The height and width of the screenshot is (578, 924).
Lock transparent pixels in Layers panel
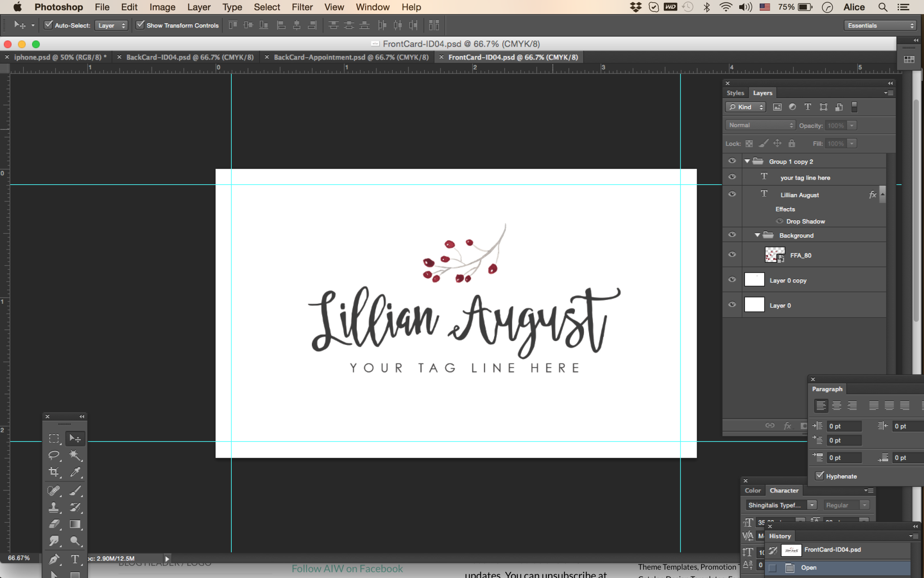749,143
